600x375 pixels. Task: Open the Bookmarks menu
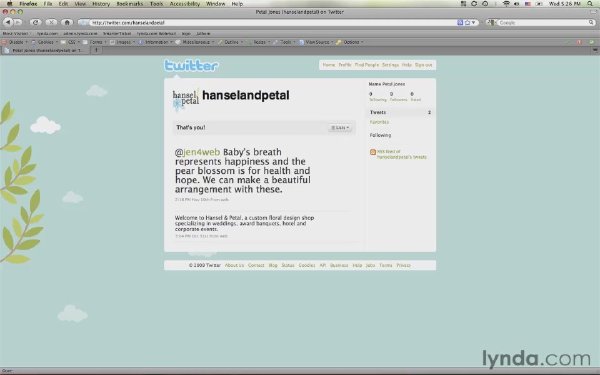[129, 3]
